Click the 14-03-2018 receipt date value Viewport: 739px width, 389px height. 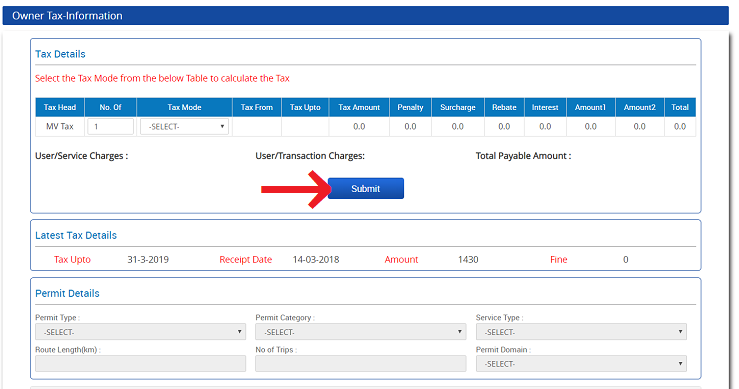point(316,259)
